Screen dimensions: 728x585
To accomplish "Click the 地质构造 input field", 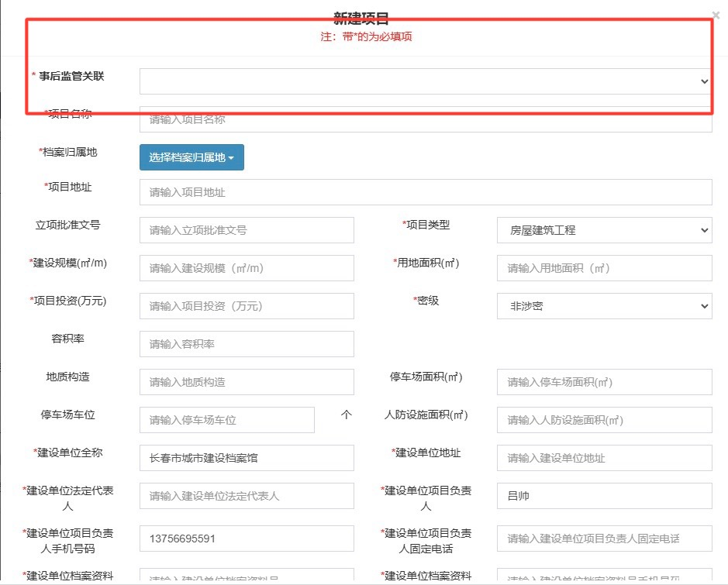I will (x=247, y=382).
